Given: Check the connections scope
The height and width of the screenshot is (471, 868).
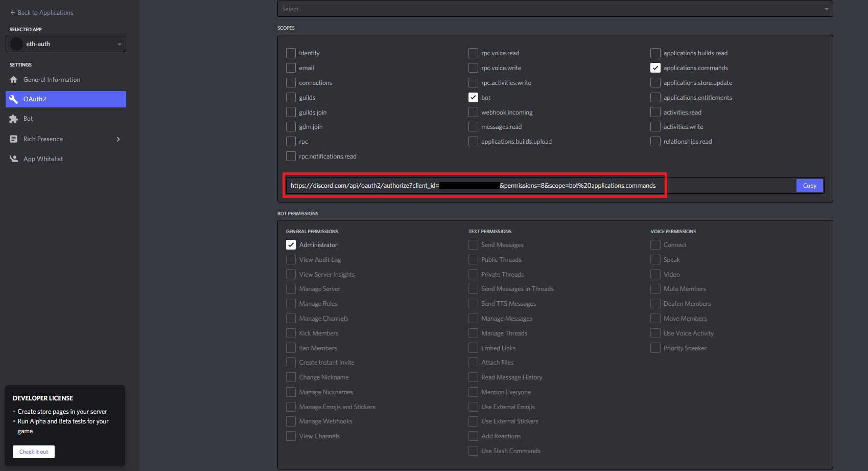Looking at the screenshot, I should (x=291, y=83).
